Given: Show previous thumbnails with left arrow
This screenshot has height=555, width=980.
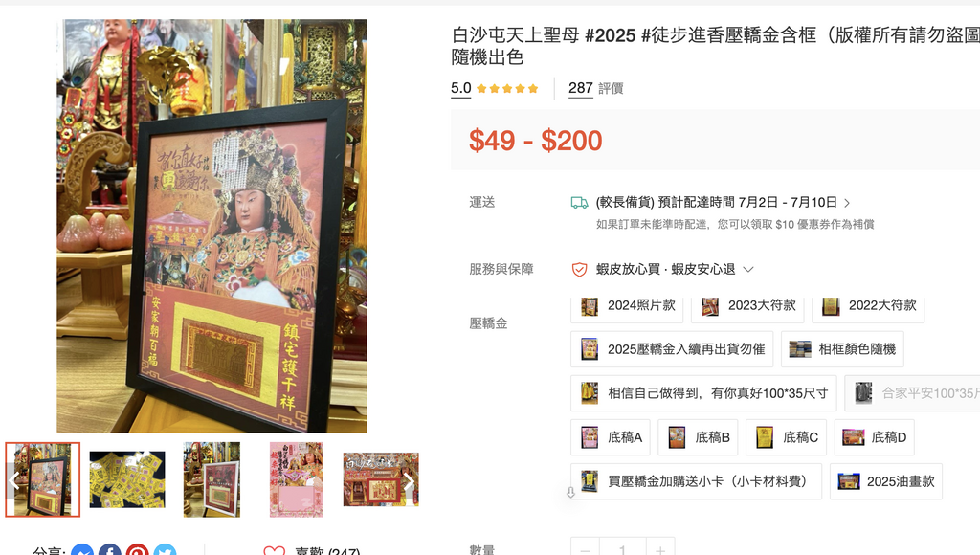Looking at the screenshot, I should click(x=13, y=480).
